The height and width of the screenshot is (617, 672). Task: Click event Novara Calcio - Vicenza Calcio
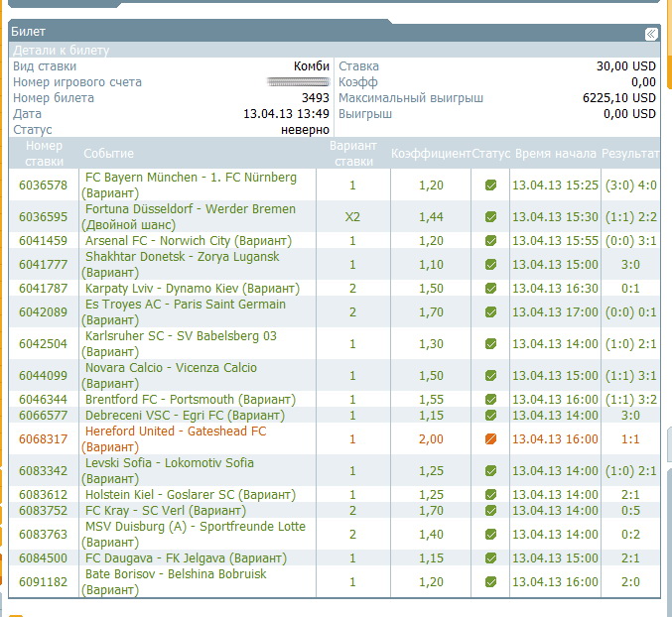click(x=170, y=376)
